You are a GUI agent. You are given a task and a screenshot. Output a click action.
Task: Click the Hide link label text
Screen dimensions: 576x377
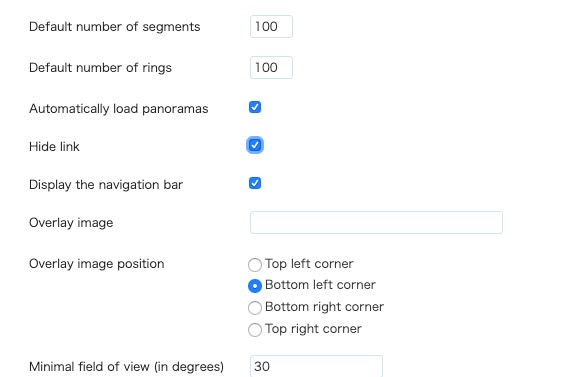(54, 147)
